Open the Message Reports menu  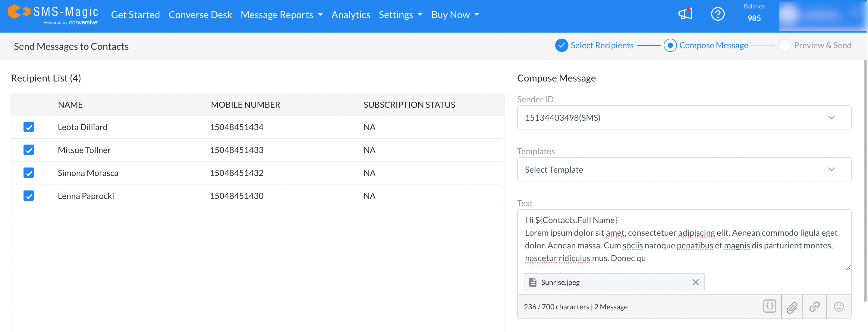[281, 15]
